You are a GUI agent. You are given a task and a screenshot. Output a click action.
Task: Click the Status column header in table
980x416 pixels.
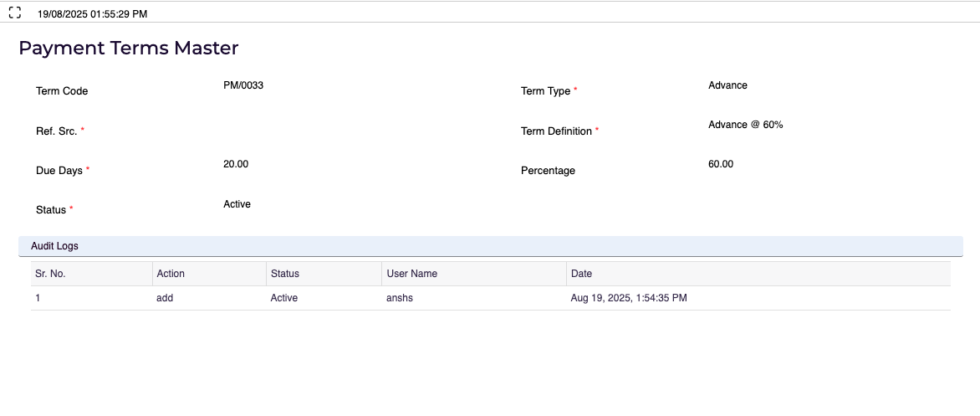tap(284, 274)
